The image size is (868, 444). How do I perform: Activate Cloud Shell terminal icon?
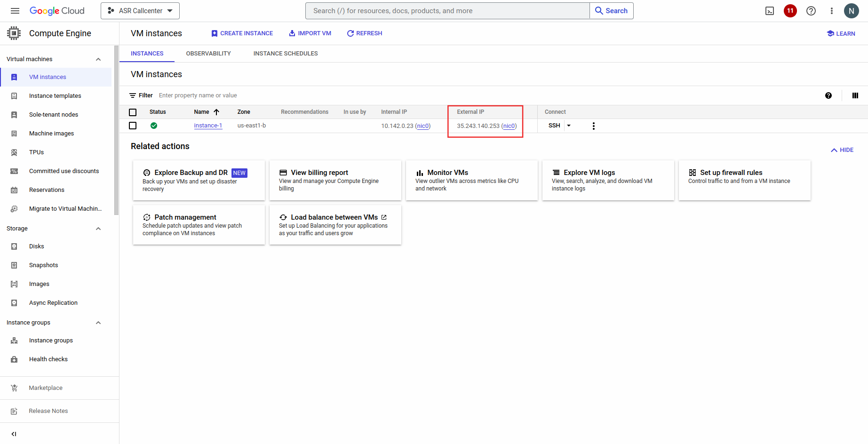click(770, 11)
